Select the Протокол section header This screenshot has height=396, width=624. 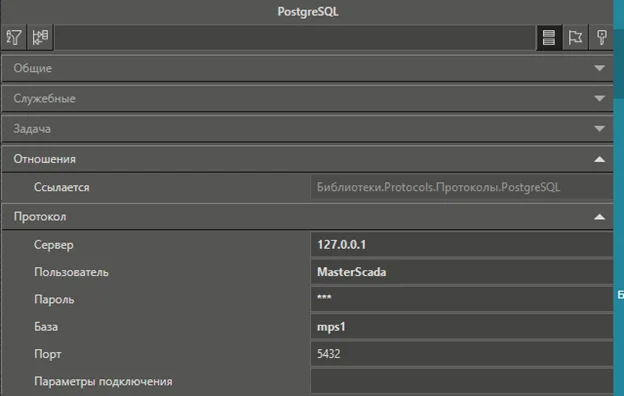pos(307,217)
